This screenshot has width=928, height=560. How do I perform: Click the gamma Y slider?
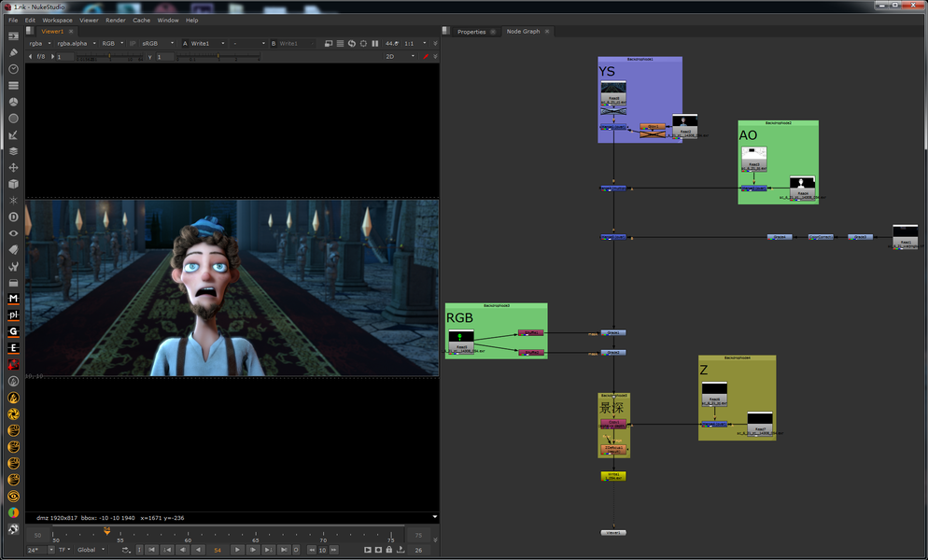pyautogui.click(x=218, y=57)
